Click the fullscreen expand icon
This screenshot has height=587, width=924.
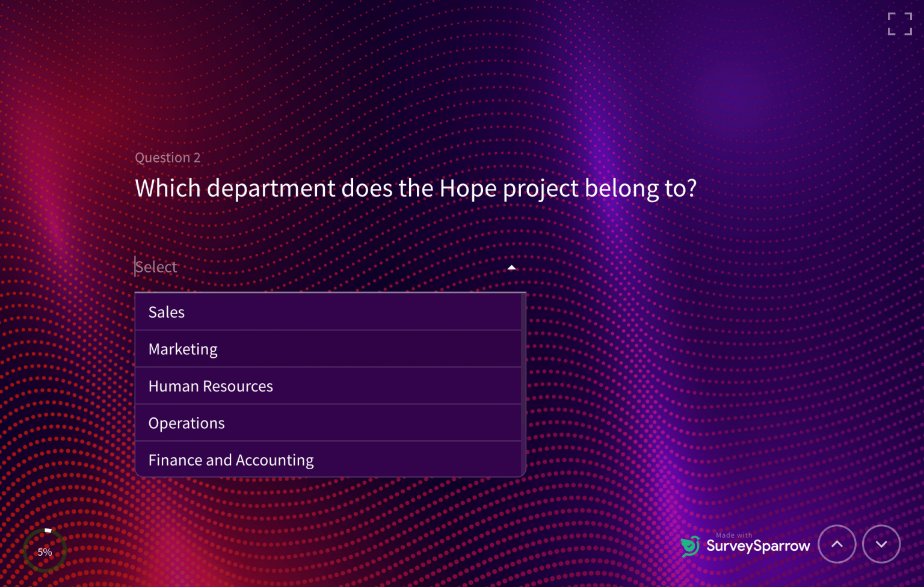pyautogui.click(x=899, y=23)
